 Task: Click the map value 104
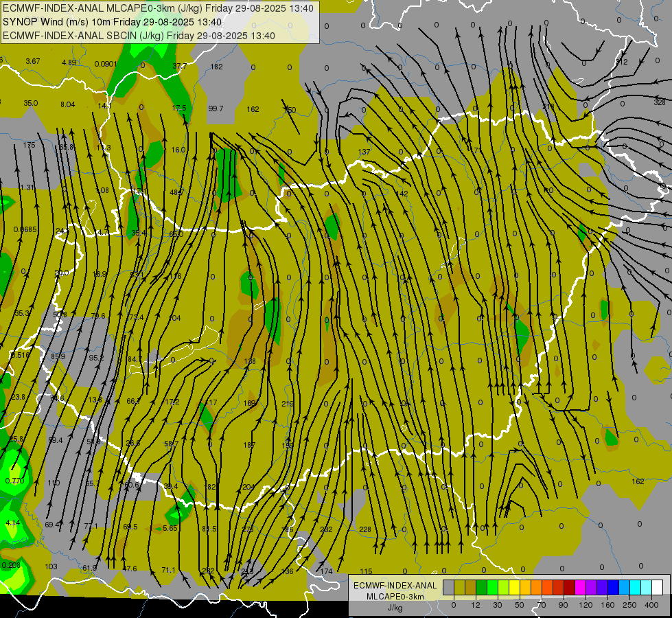click(x=175, y=318)
